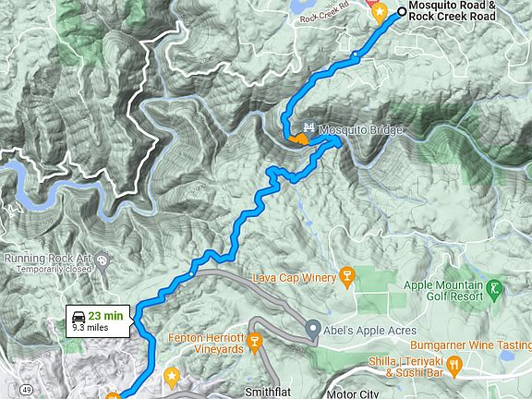Select the Mosquito Road & Rock Creek Road destination marker
Screen dimensions: 532x399
coord(402,11)
